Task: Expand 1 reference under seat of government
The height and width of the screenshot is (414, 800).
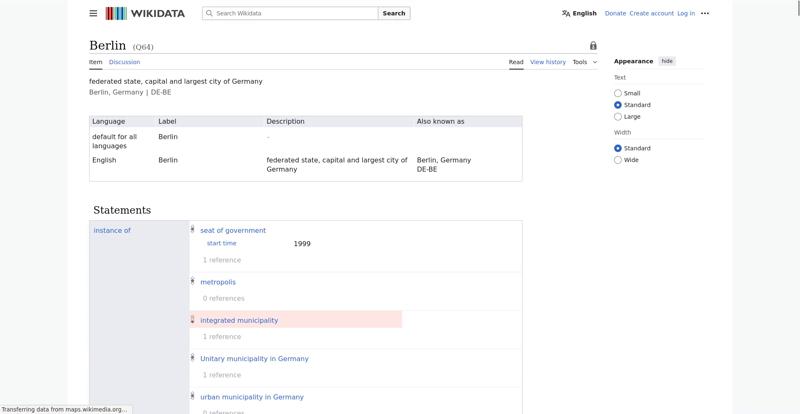Action: click(x=221, y=260)
